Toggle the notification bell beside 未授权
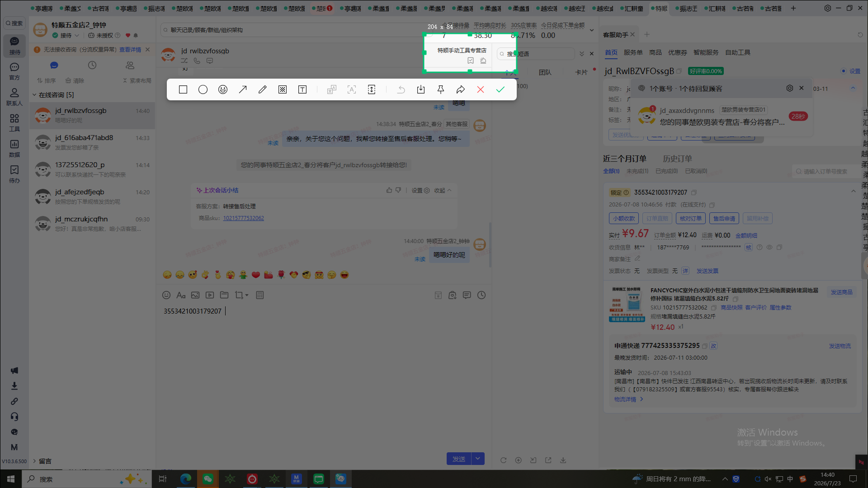 (x=136, y=35)
